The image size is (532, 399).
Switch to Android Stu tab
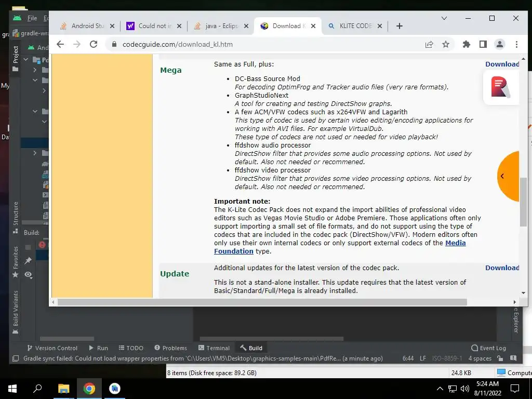[83, 26]
